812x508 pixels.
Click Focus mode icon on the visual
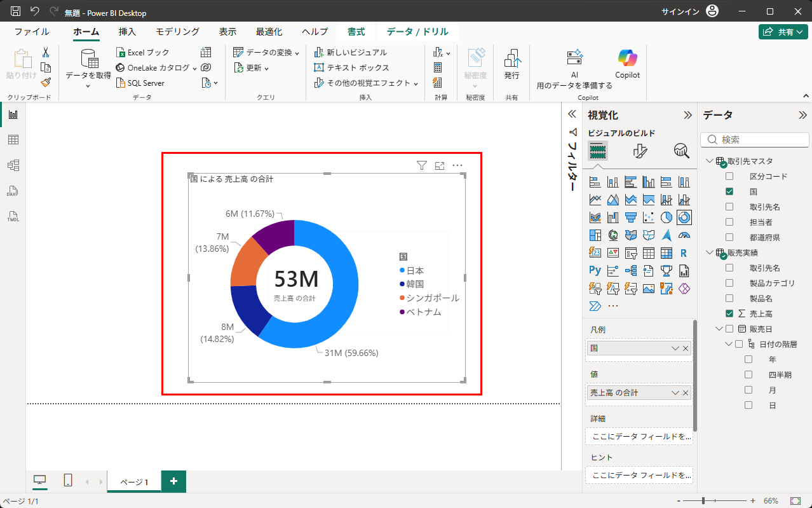click(440, 165)
